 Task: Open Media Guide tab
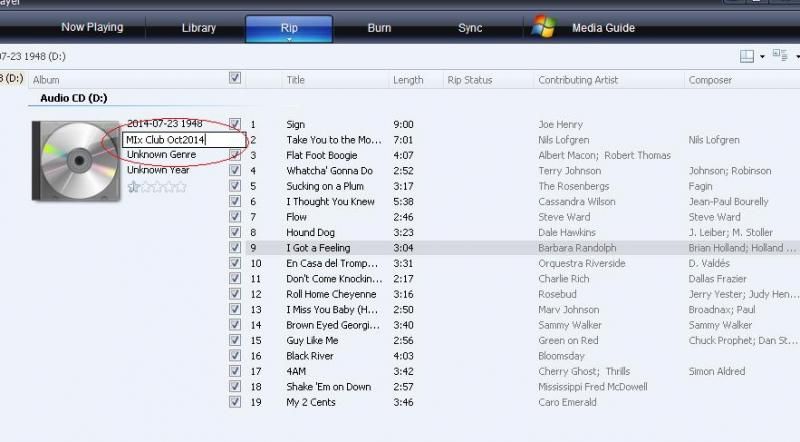coord(603,28)
